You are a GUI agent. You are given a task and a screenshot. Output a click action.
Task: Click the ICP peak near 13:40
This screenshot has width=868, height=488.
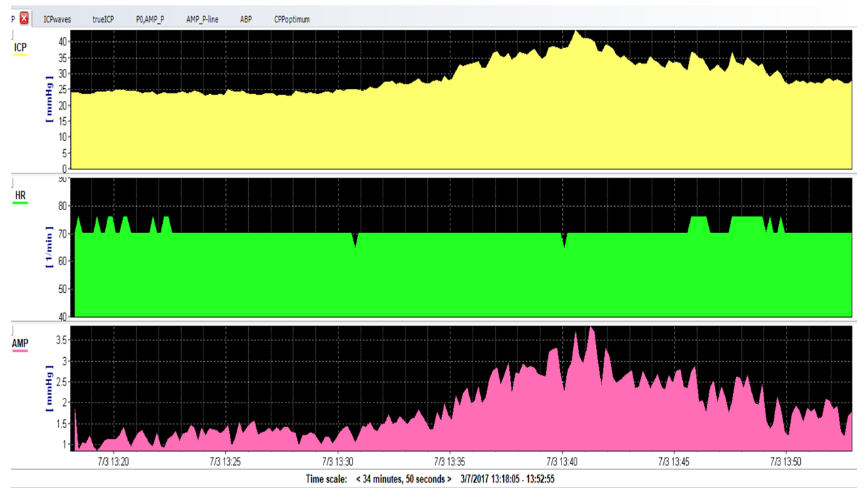tap(576, 32)
